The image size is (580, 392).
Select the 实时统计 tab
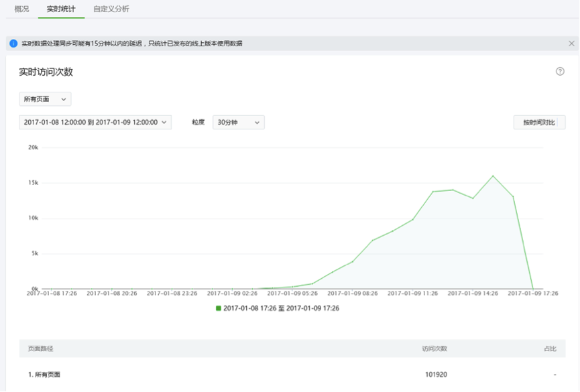tap(61, 9)
